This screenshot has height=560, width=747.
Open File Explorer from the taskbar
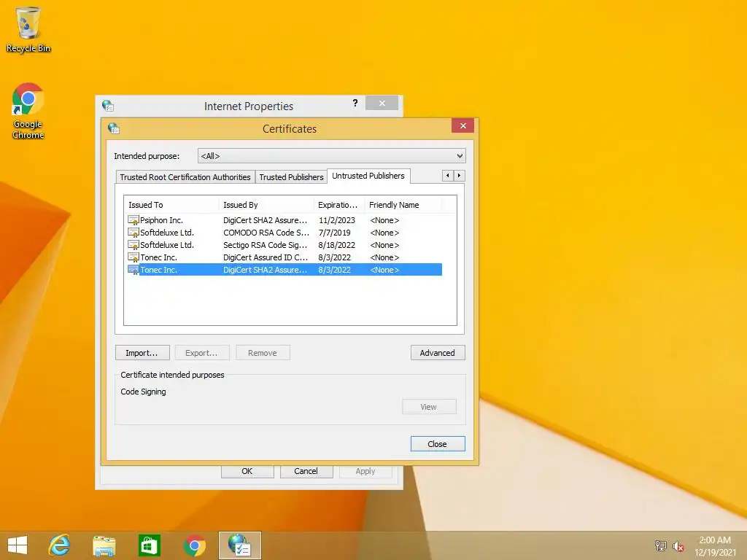pos(104,545)
